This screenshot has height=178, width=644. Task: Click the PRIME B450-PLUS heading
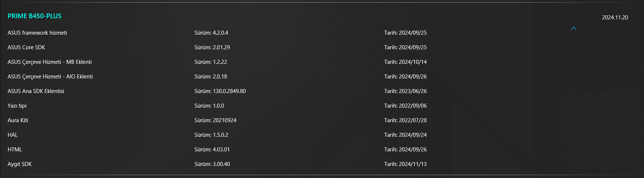tap(35, 16)
